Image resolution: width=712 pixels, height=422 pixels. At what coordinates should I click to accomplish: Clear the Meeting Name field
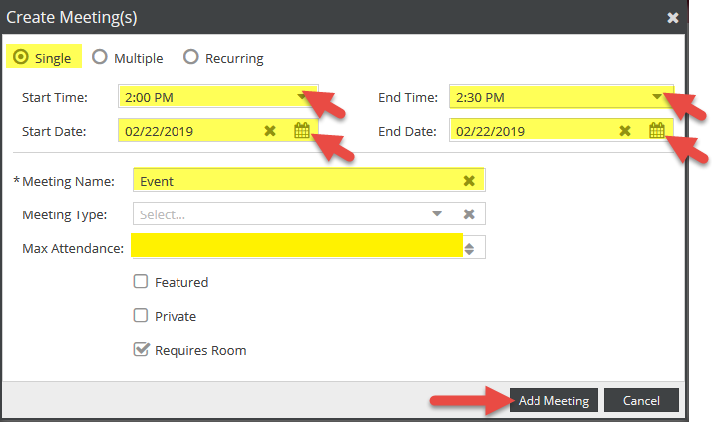point(469,181)
